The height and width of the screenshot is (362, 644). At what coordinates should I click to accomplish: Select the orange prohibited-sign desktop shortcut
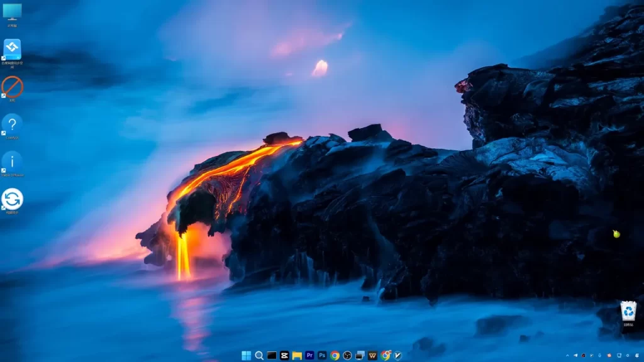(x=12, y=89)
